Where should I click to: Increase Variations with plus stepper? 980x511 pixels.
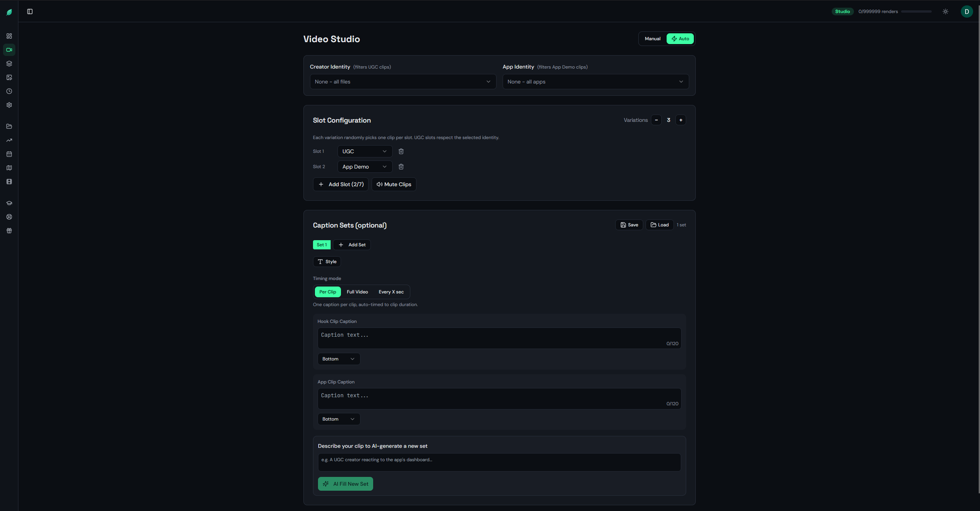point(680,120)
